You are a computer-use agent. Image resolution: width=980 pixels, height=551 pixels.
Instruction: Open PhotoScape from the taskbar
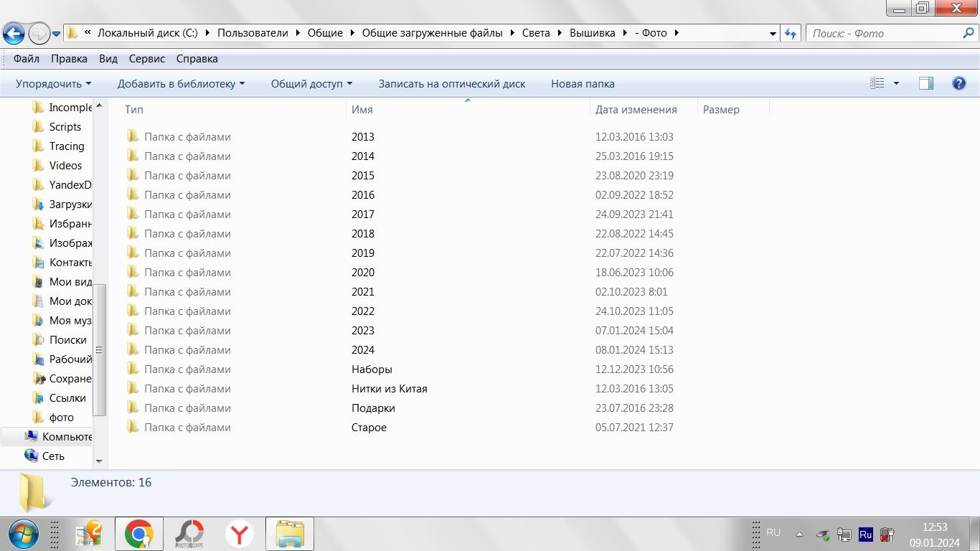coord(189,534)
